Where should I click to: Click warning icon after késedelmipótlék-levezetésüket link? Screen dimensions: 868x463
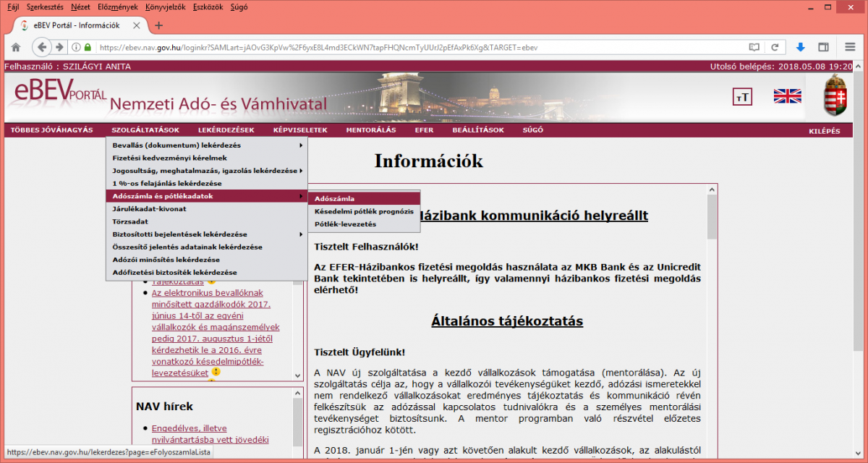216,372
